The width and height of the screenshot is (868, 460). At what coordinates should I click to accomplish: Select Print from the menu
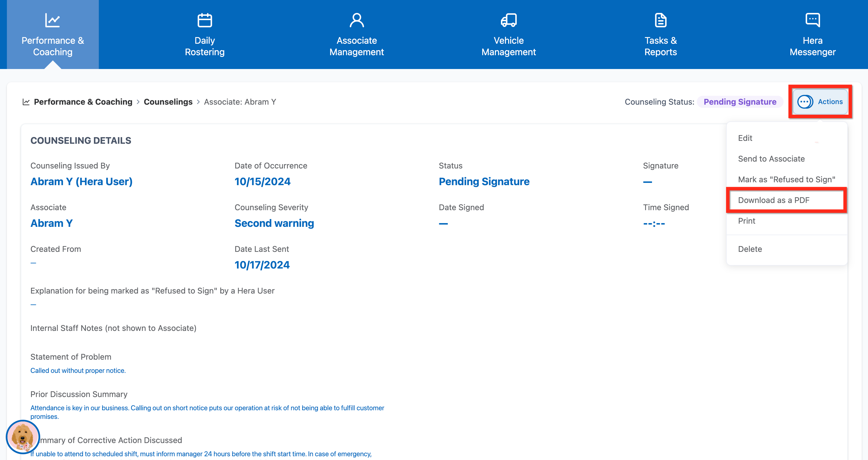(x=746, y=221)
